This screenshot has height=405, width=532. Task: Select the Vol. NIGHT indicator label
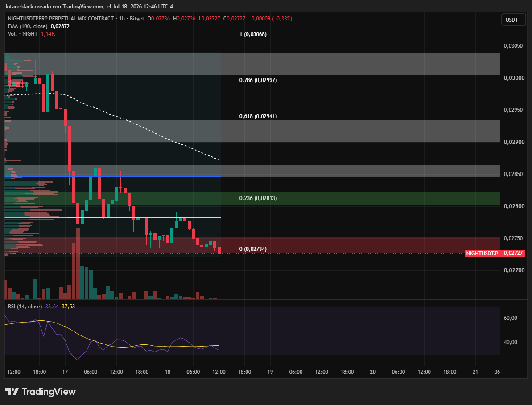coord(22,33)
